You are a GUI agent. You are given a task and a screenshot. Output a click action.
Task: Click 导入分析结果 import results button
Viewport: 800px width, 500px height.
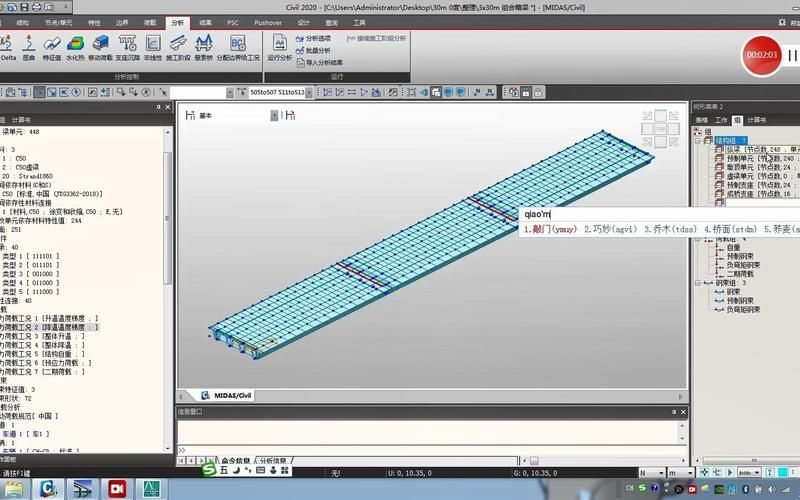322,62
